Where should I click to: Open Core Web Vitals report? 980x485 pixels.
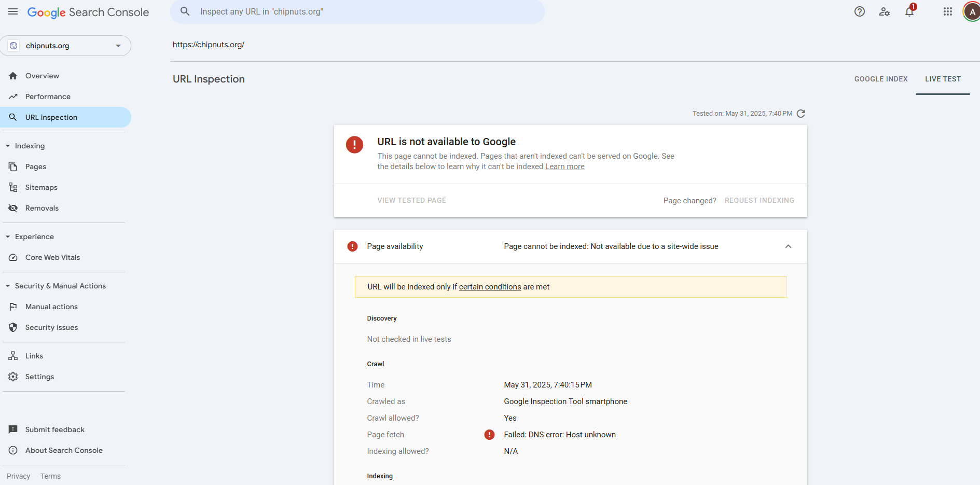tap(65, 257)
